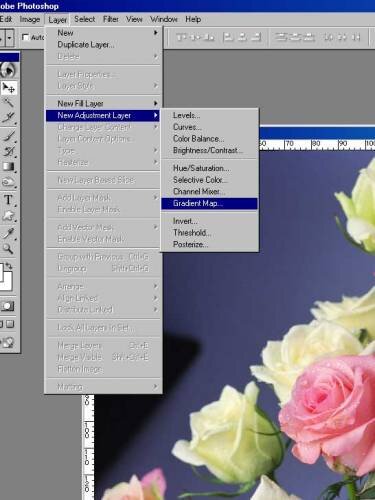375x500 pixels.
Task: Distribute top edges icon in options bar
Action: coord(281,37)
